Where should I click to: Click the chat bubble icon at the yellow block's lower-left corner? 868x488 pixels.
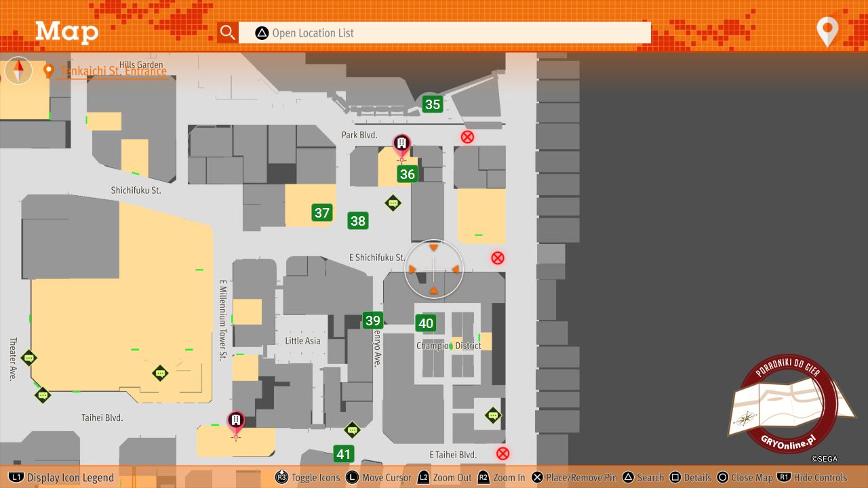[x=43, y=394]
